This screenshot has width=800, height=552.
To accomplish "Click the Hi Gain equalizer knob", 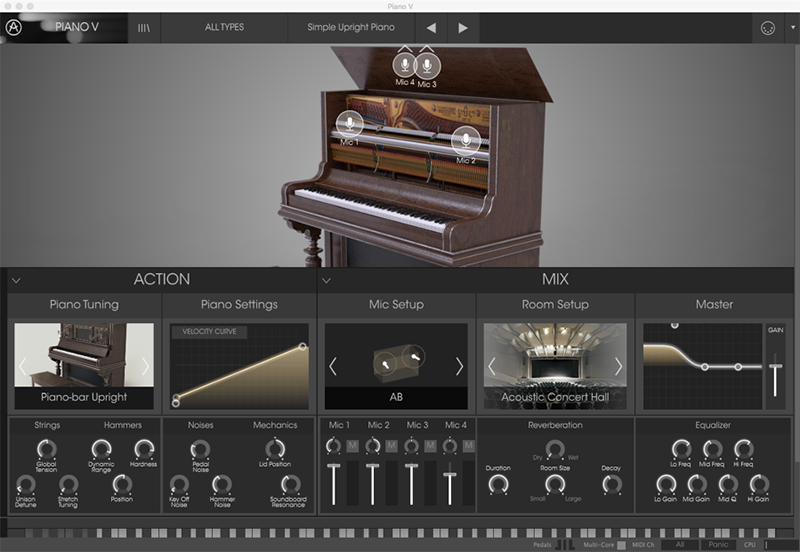I will coord(759,484).
